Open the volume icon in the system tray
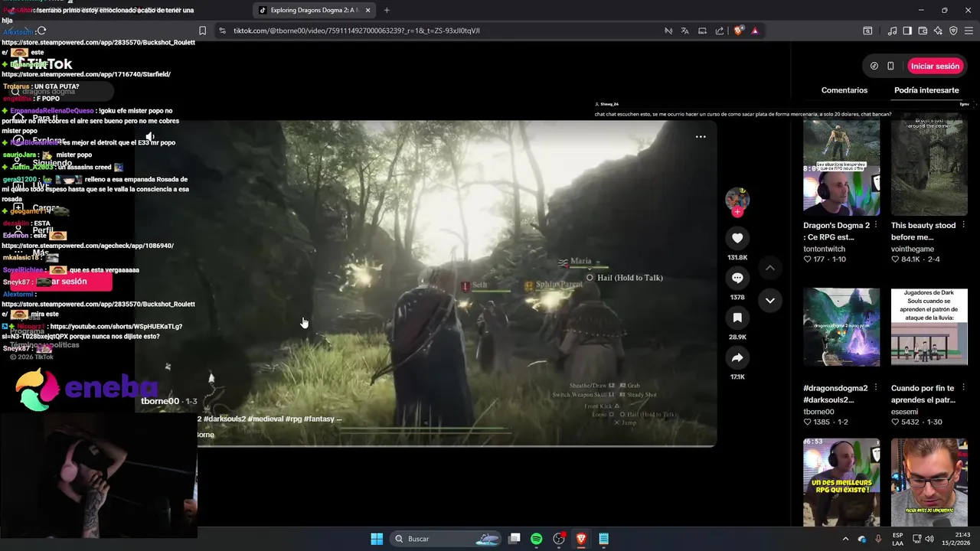This screenshot has width=980, height=551. [929, 539]
